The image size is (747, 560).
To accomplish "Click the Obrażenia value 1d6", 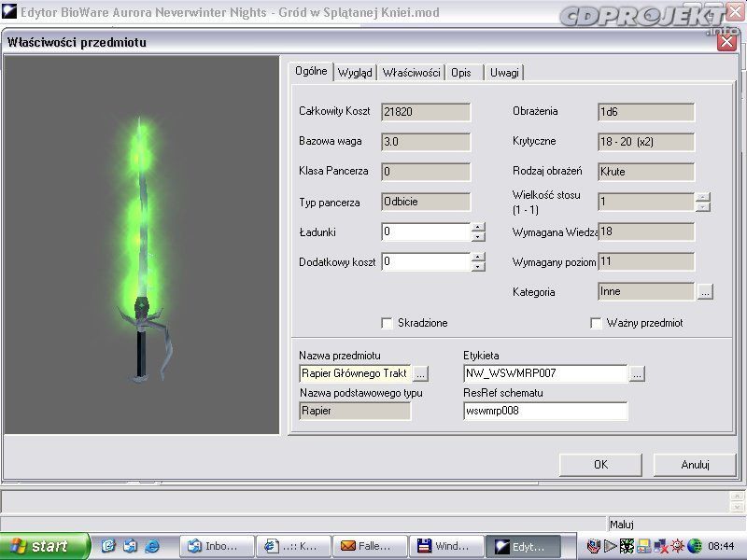I will point(646,112).
